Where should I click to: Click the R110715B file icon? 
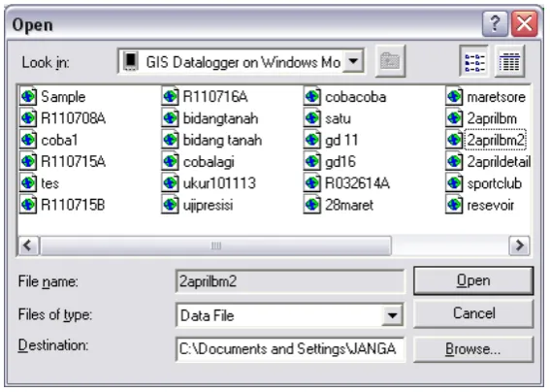point(28,205)
